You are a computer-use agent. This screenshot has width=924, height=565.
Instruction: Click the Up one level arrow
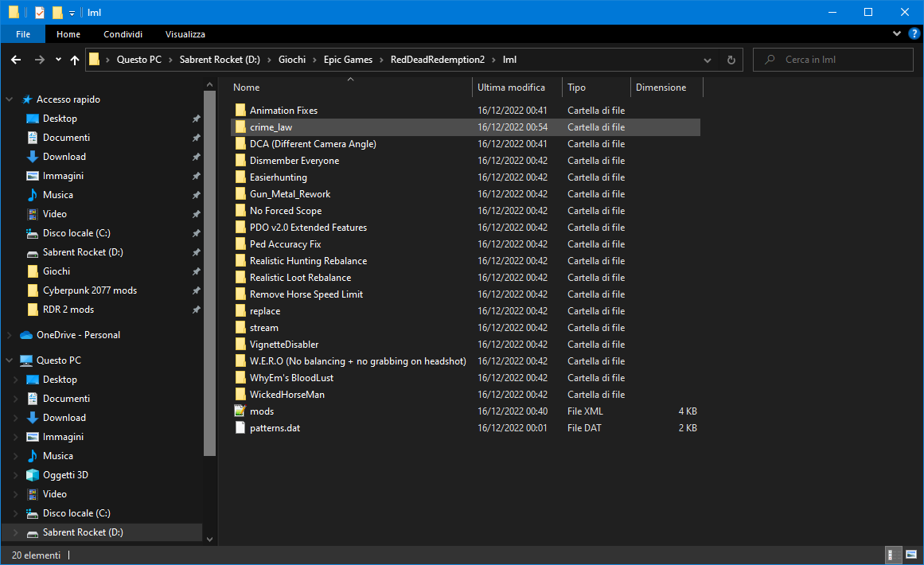click(x=75, y=60)
